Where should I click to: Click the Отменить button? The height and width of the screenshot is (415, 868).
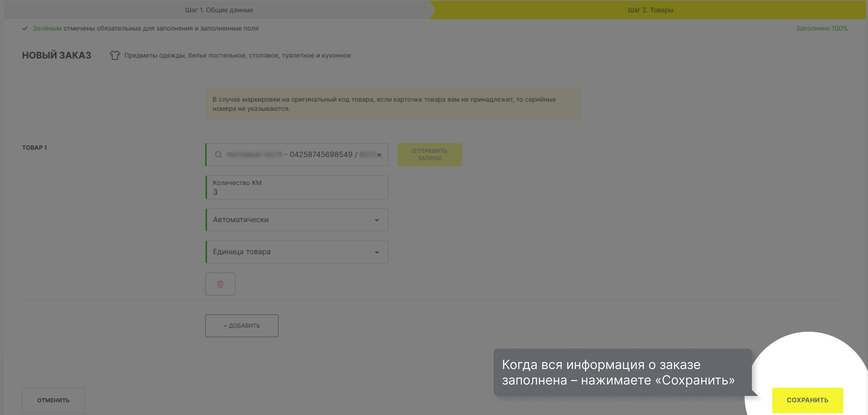pyautogui.click(x=53, y=400)
